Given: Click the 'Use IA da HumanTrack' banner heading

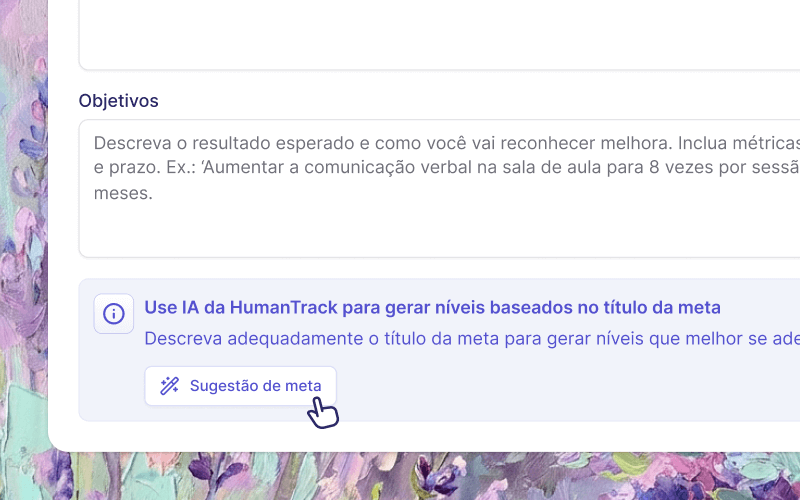Looking at the screenshot, I should click(432, 307).
